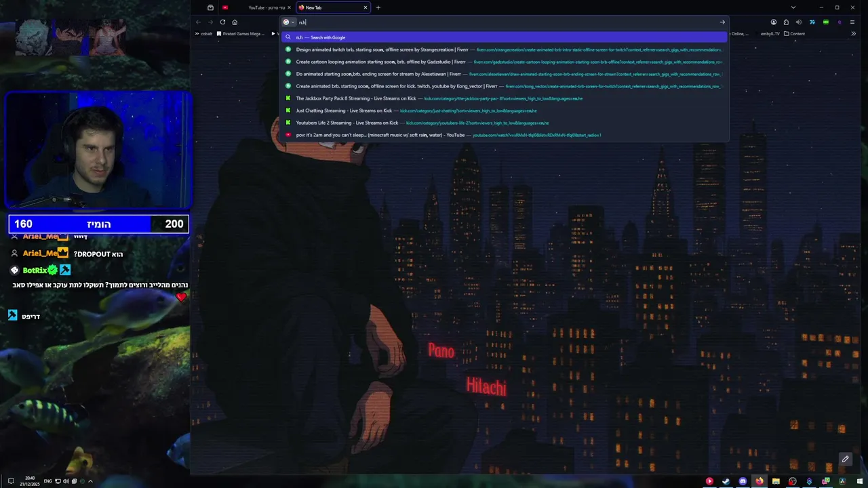Open the browser Home page icon

click(x=235, y=22)
